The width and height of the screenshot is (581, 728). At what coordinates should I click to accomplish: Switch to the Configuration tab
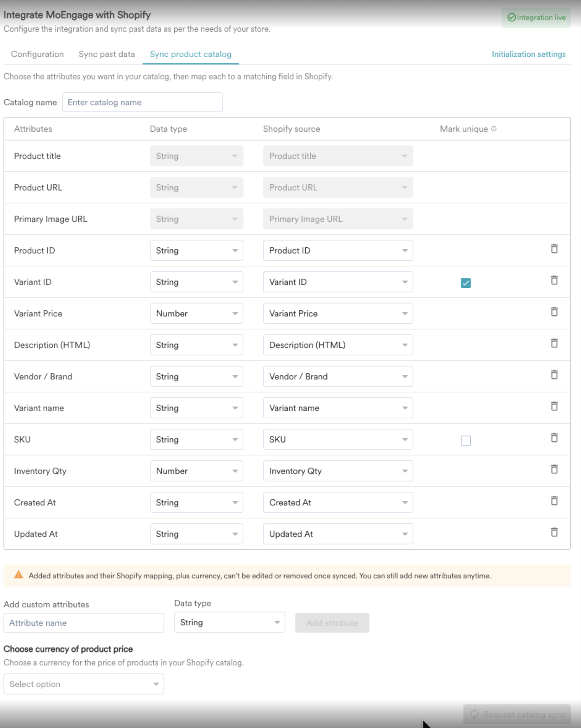(37, 54)
